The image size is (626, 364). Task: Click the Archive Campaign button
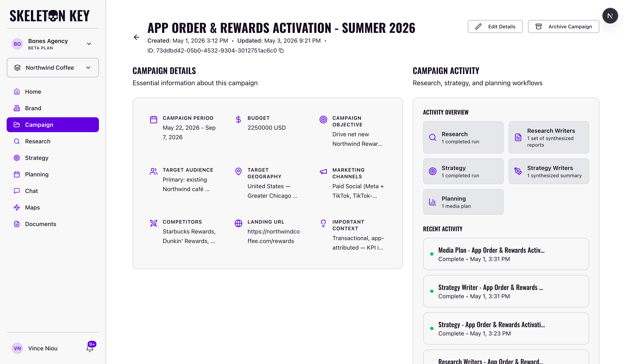click(x=563, y=26)
